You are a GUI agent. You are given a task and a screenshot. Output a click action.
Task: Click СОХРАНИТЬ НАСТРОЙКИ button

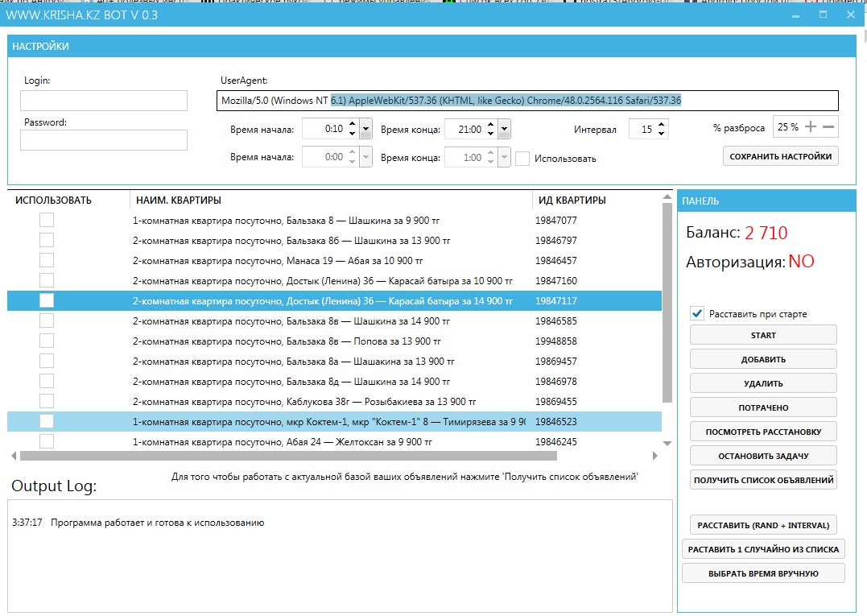pos(780,156)
